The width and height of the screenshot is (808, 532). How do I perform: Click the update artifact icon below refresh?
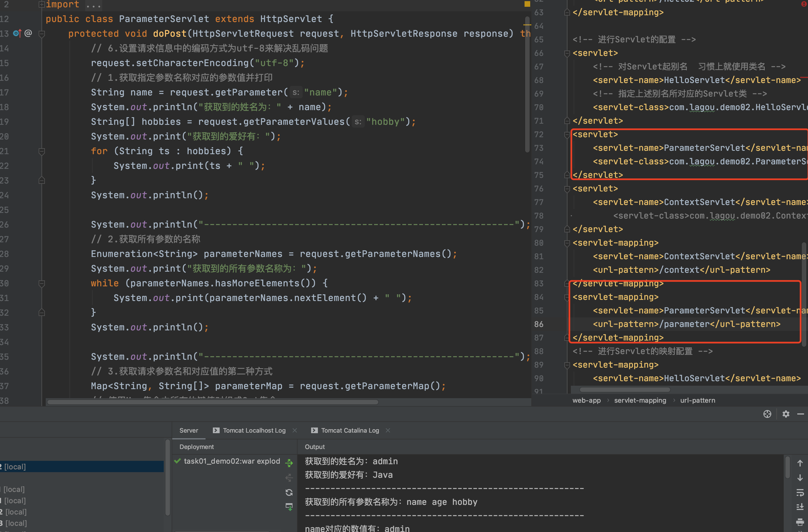(289, 507)
